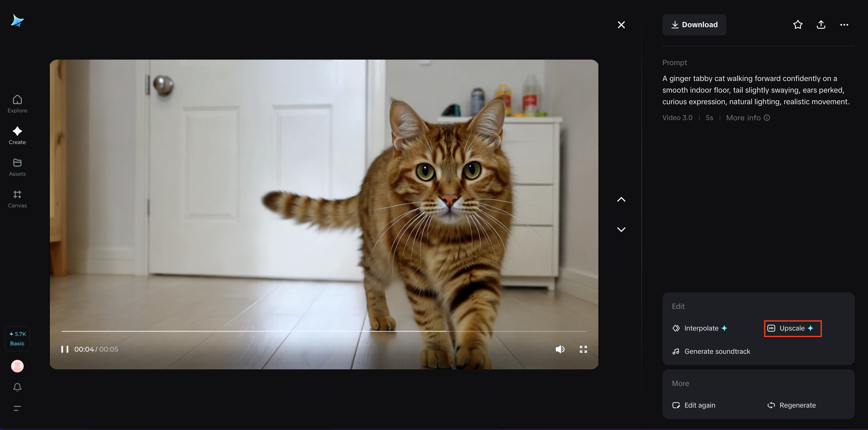Click the app logo in top-left
Viewport: 868px width, 430px height.
click(17, 21)
